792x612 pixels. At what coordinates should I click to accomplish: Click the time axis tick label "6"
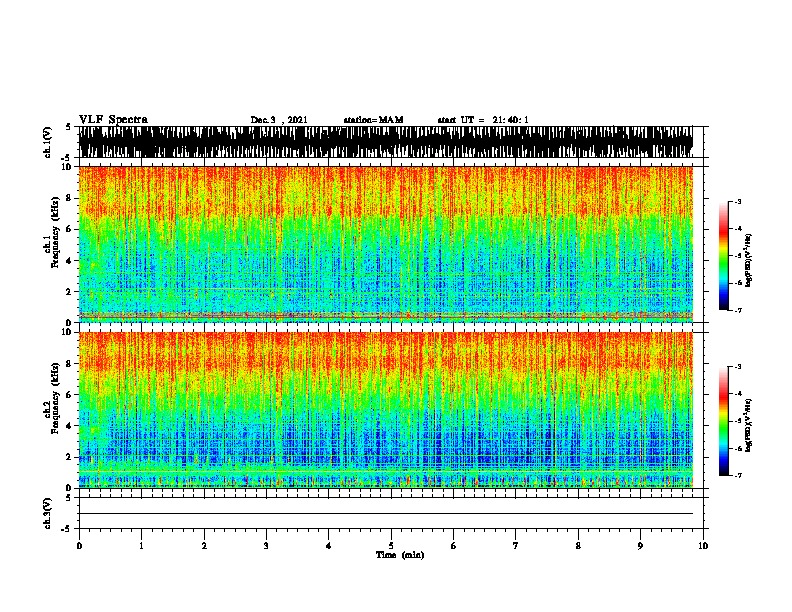click(x=454, y=546)
